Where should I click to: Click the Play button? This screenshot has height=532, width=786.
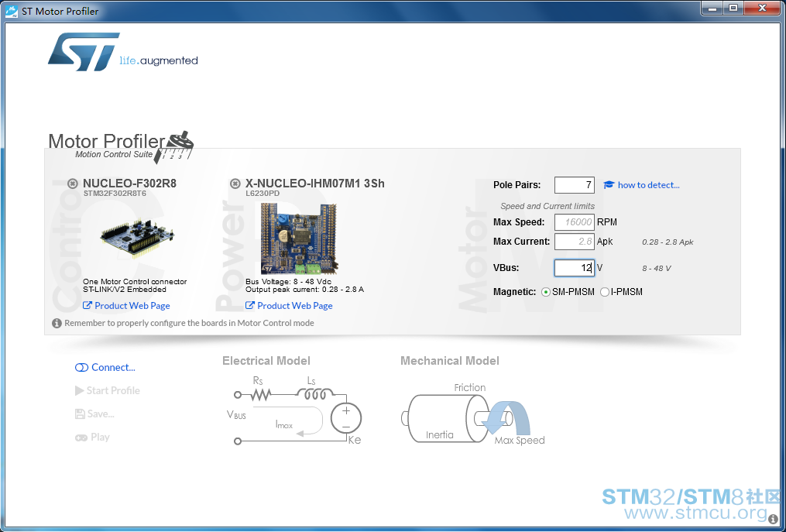tap(92, 438)
